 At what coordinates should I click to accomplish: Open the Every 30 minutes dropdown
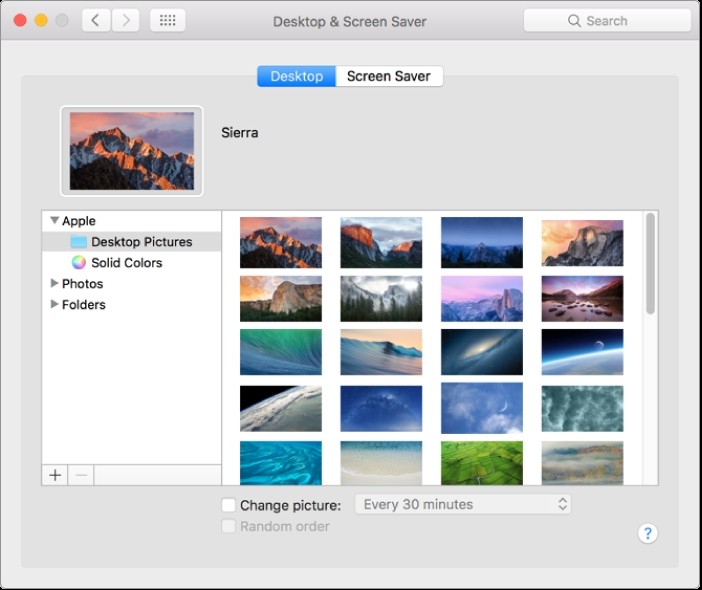463,504
